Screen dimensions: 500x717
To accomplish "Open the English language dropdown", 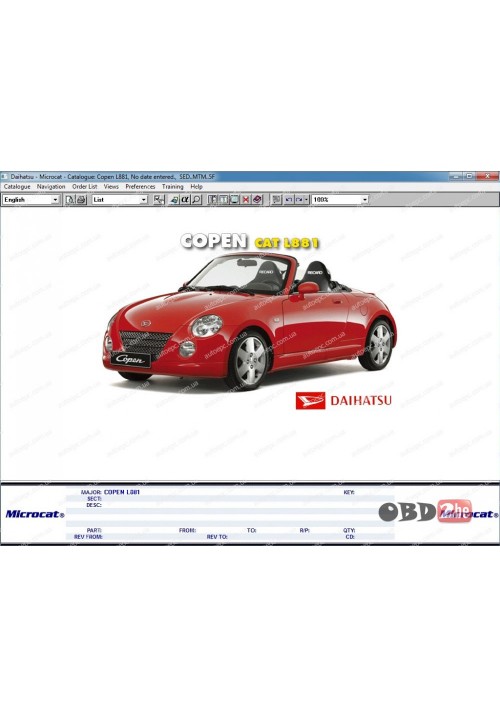I will coord(31,200).
